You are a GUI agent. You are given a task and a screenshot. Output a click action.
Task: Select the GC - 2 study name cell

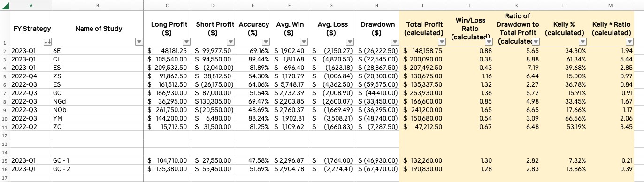point(98,169)
